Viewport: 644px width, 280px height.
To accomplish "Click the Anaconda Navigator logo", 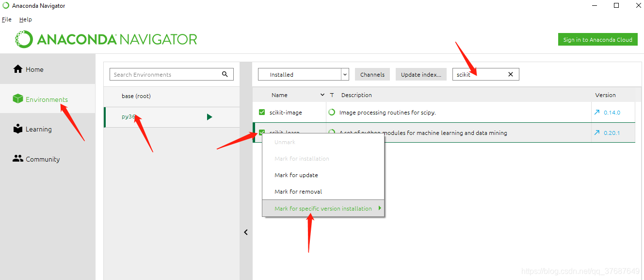I will click(106, 39).
